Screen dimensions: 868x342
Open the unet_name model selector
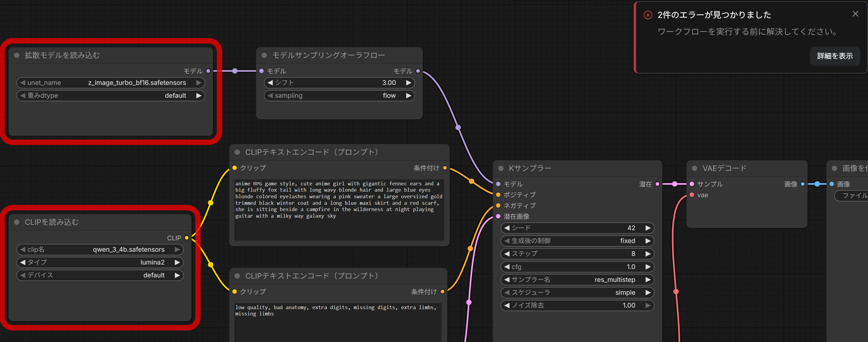point(111,83)
